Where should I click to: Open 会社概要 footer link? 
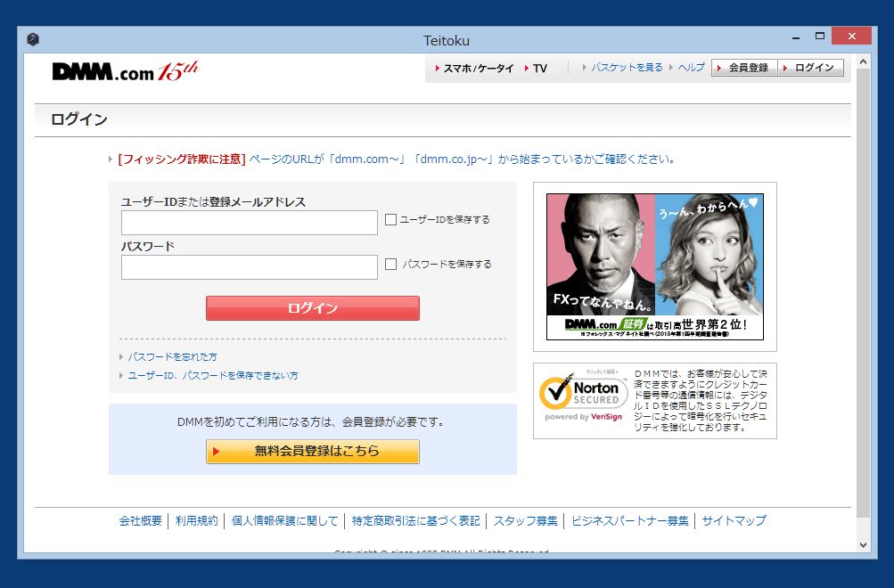tap(140, 521)
